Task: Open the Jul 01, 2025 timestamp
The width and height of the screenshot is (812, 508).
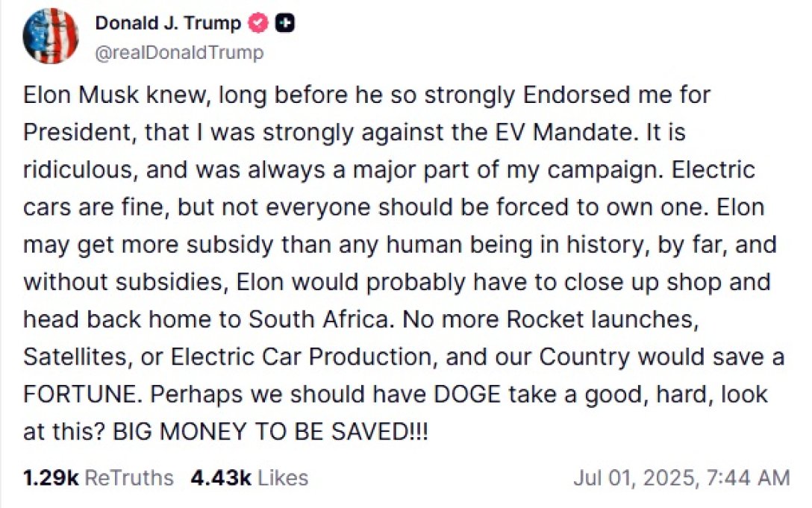Action: click(681, 477)
